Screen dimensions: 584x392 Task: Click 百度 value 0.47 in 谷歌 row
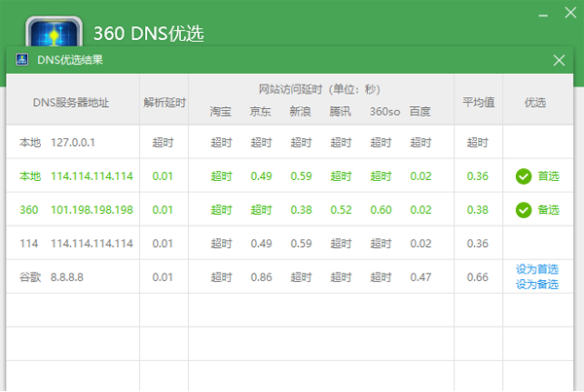click(420, 277)
